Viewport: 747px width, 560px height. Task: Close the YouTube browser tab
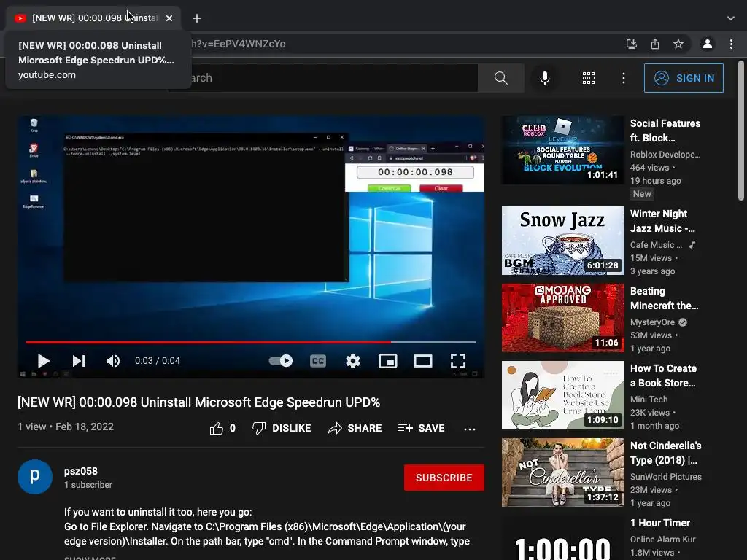169,18
